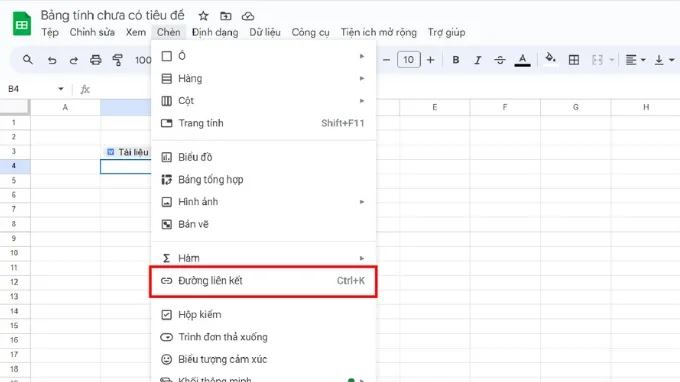Increase font size with plus button
This screenshot has width=680, height=382.
tap(430, 60)
